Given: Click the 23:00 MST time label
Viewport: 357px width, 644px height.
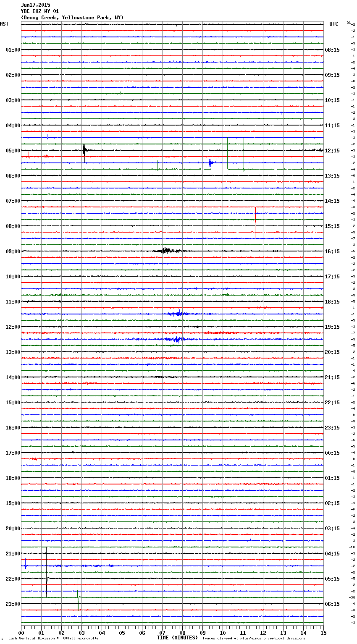Looking at the screenshot, I should [x=13, y=604].
